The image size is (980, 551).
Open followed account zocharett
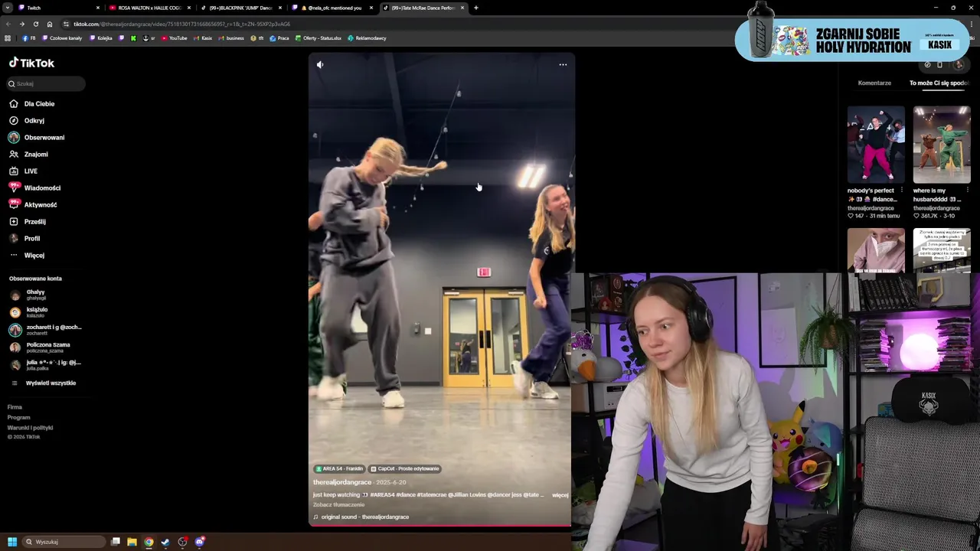pos(44,330)
